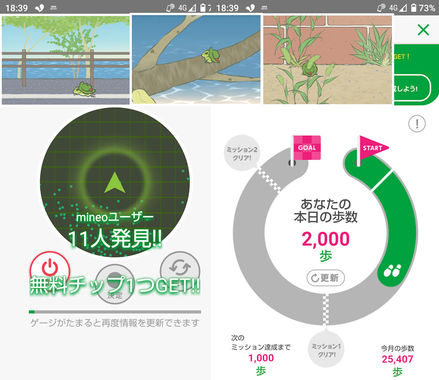Tap the ゲージがたまると再度情報を更新できます note
This screenshot has width=439, height=380.
[x=115, y=323]
